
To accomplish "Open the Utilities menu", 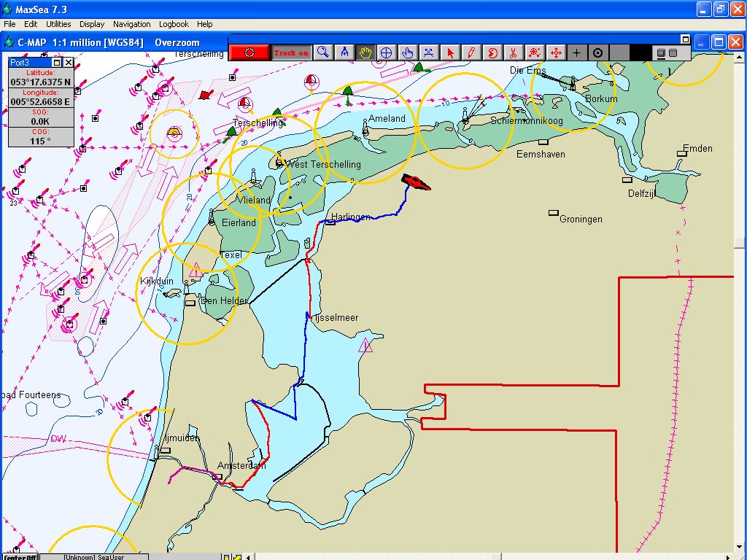I will click(58, 24).
